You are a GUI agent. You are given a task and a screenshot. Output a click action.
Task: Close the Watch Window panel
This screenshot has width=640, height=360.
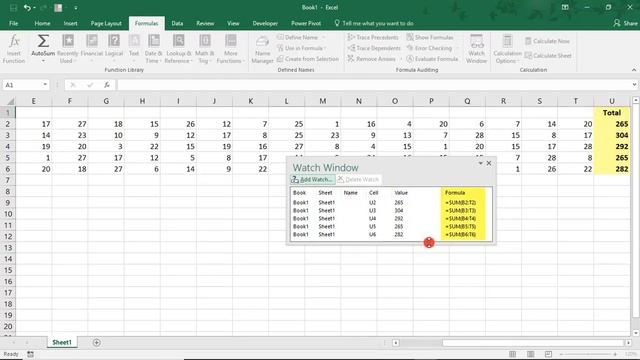489,163
